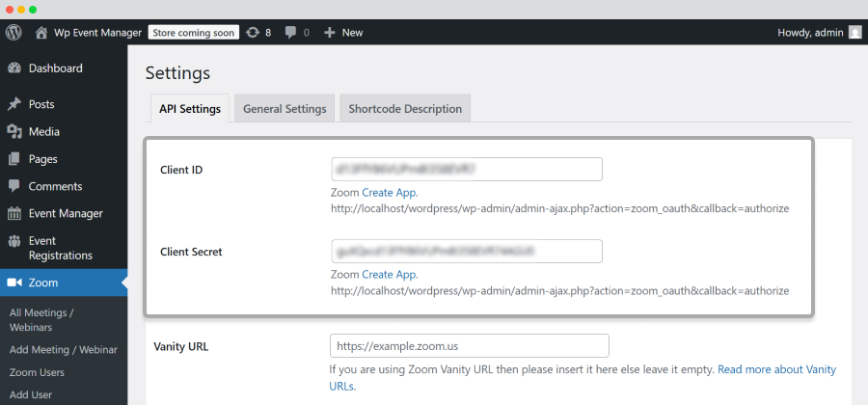Viewport: 868px width, 405px height.
Task: Click the yellow minimize window button
Action: coord(21,10)
